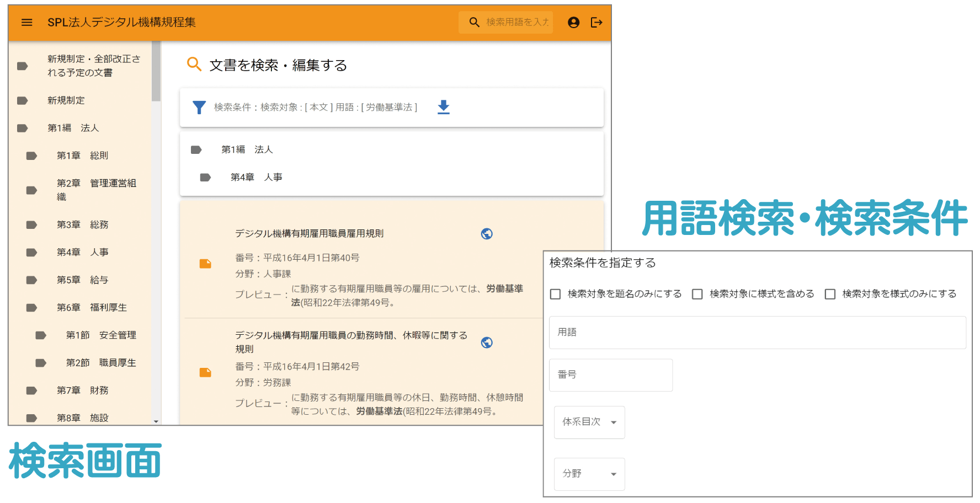Click the user account icon
The height and width of the screenshot is (503, 980).
pyautogui.click(x=573, y=23)
